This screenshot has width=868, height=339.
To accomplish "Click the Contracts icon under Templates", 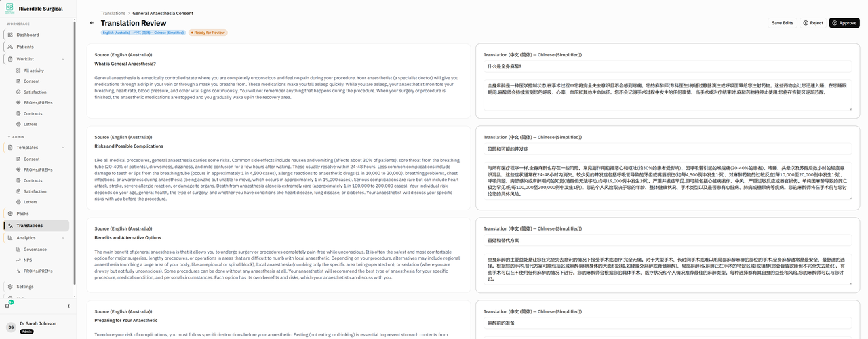I will [18, 181].
